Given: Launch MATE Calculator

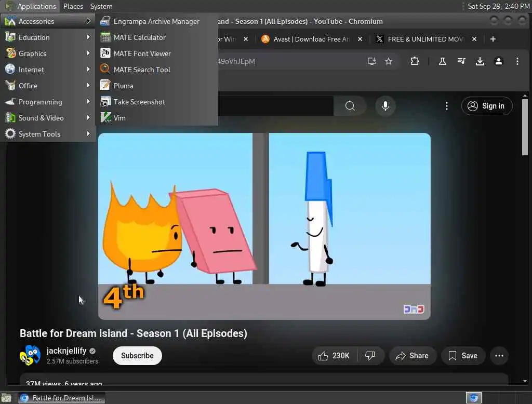Looking at the screenshot, I should pos(156,37).
